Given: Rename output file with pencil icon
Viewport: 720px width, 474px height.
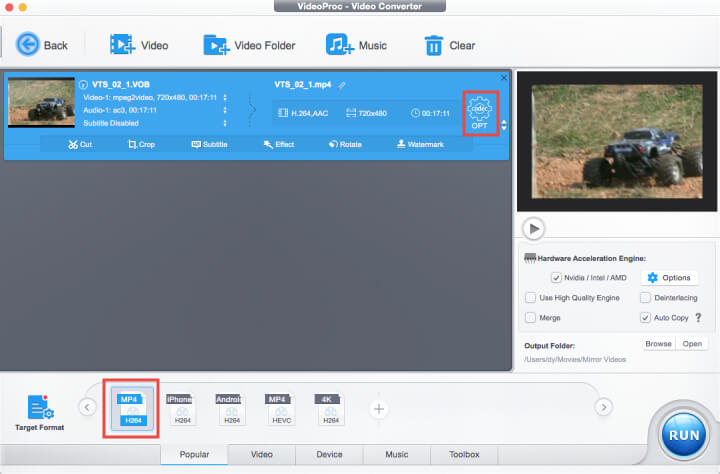Looking at the screenshot, I should click(342, 85).
